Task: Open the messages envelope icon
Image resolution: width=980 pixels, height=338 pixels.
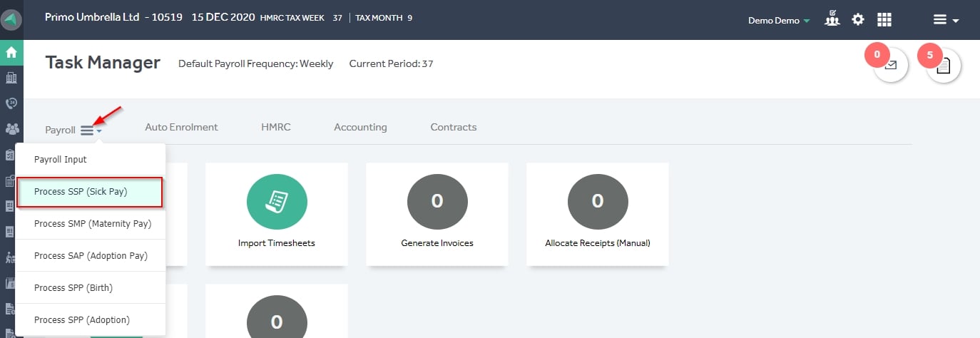Action: tap(890, 65)
